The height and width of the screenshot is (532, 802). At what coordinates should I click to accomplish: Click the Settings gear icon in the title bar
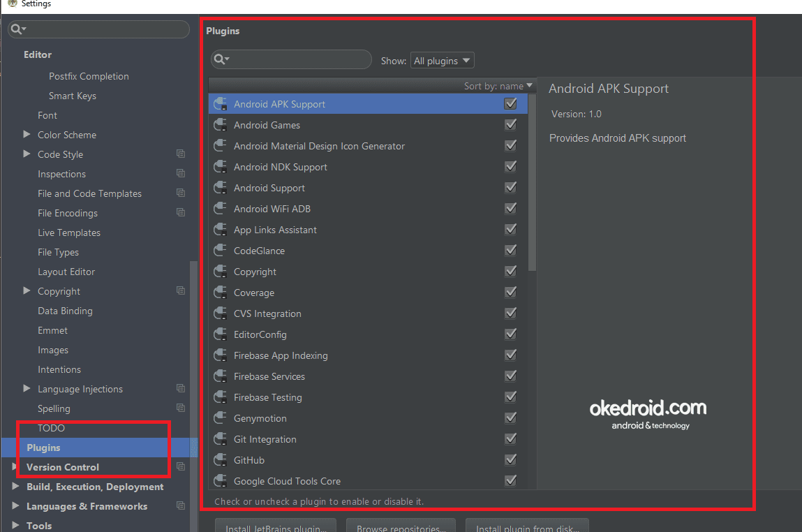pos(11,4)
